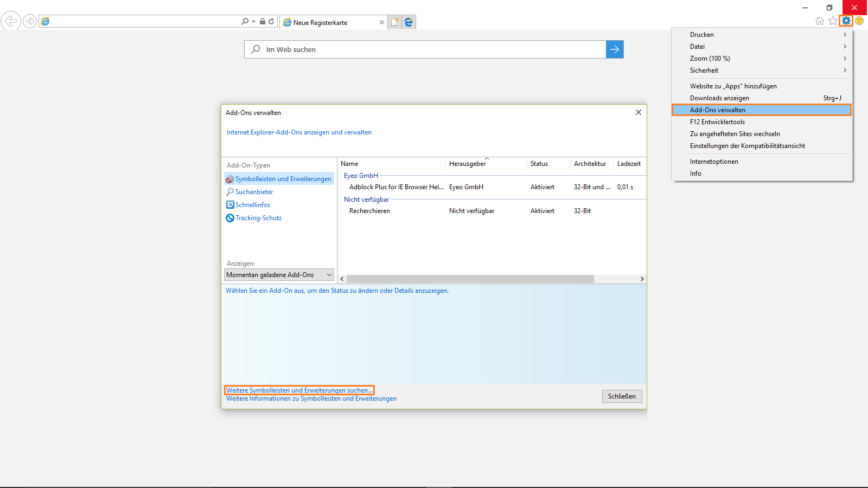Open Weitere Symbolleisten und Erweiterungen suchen link

tap(299, 390)
